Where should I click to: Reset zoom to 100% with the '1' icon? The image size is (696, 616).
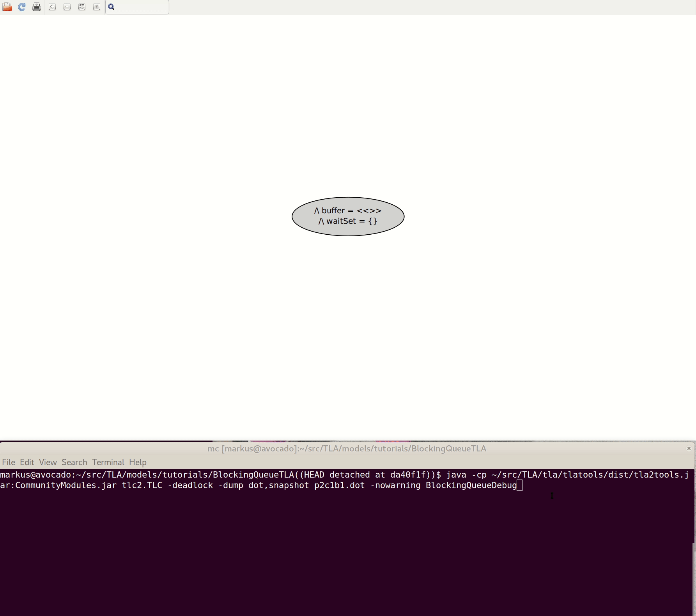click(x=97, y=7)
